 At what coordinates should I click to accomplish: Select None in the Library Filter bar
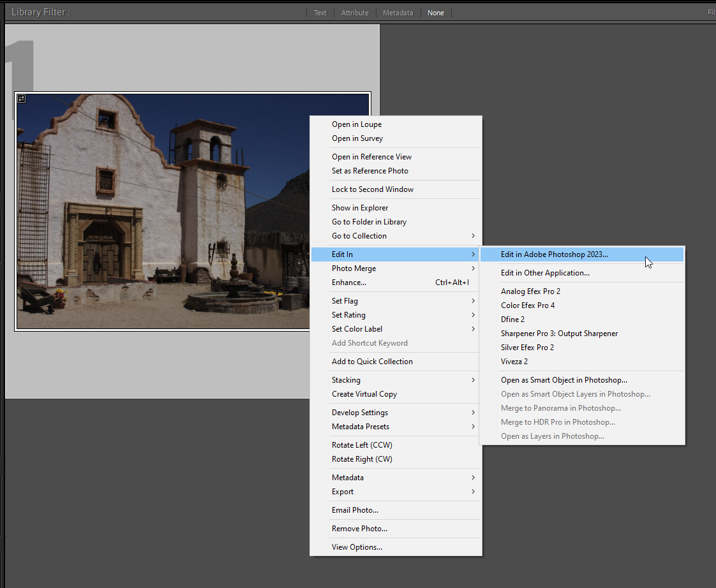coord(436,12)
